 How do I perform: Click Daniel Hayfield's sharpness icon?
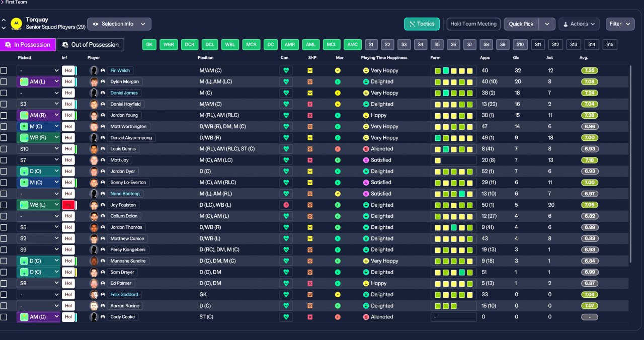(310, 104)
